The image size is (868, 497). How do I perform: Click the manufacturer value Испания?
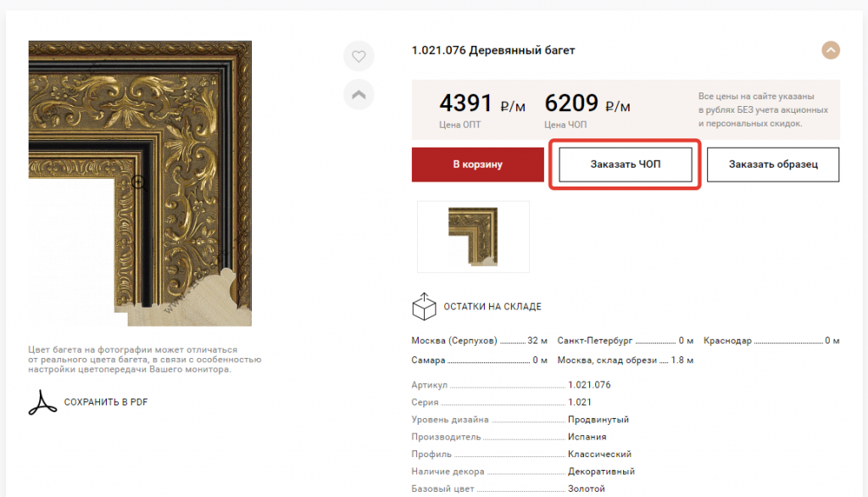(587, 437)
